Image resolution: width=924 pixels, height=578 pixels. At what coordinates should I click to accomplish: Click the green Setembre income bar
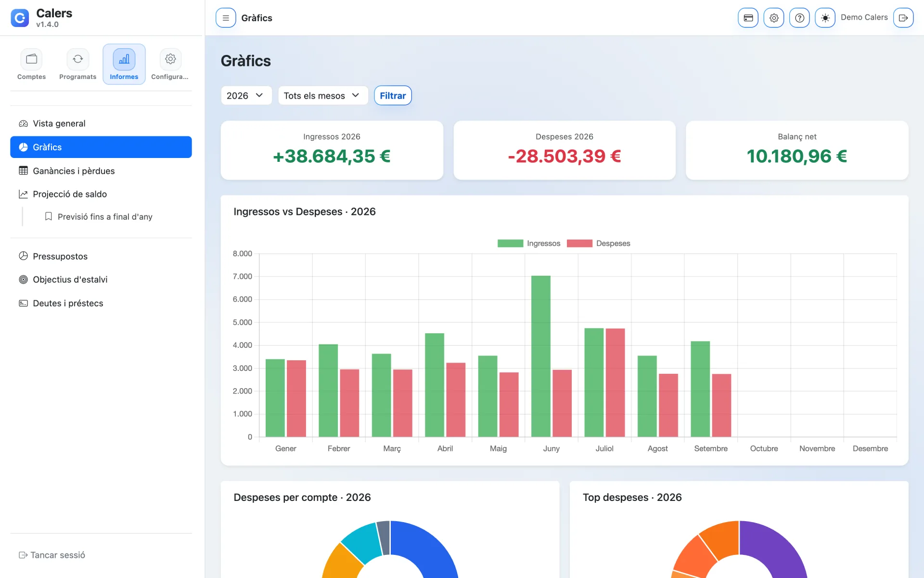point(700,389)
